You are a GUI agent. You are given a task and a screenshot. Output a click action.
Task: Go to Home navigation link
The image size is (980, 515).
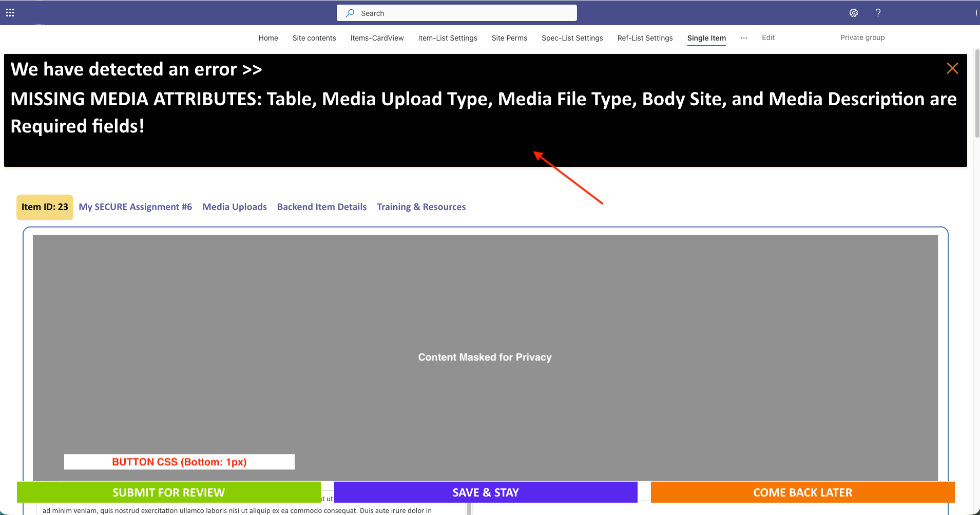[x=268, y=38]
